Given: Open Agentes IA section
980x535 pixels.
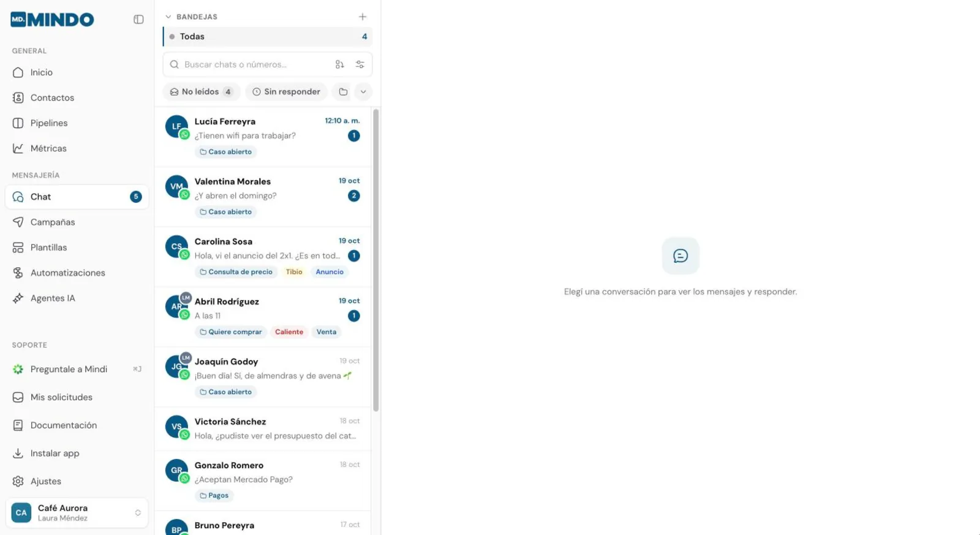Looking at the screenshot, I should (77, 298).
